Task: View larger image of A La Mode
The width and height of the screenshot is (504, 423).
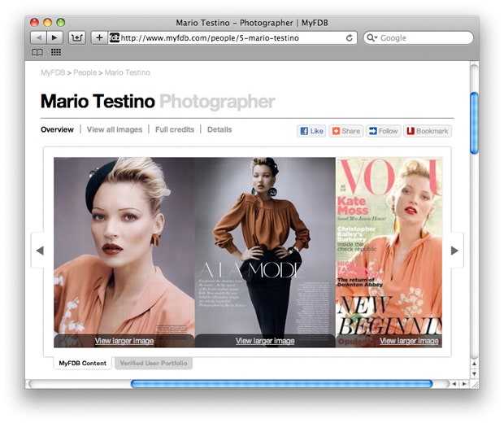Action: (265, 341)
